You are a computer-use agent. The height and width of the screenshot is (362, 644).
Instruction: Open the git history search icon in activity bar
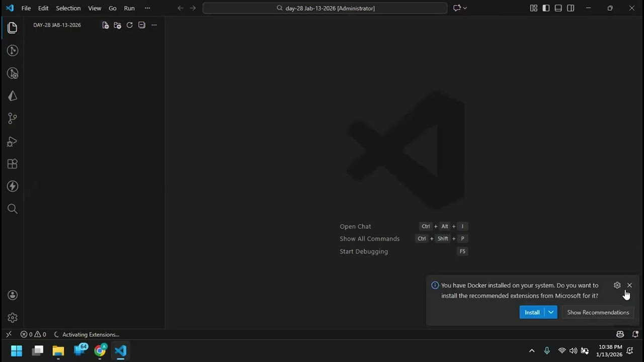(x=13, y=73)
